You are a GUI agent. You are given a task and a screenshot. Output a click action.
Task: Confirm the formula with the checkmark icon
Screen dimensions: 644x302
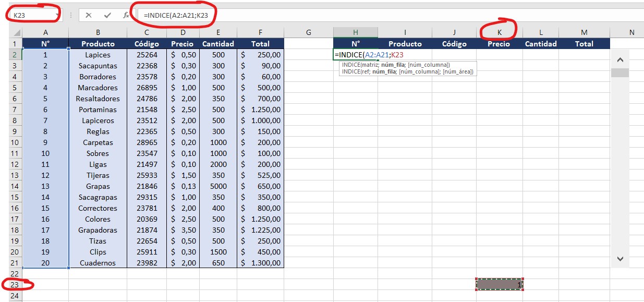pos(107,15)
